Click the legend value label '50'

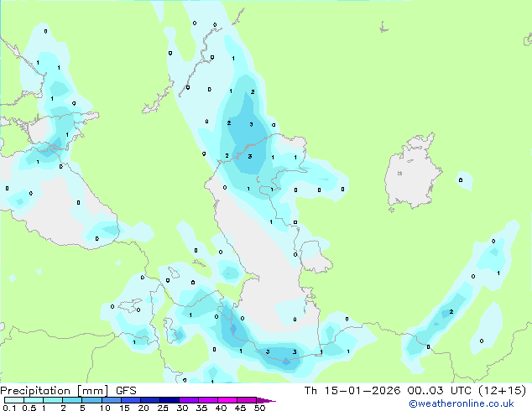[x=259, y=408]
